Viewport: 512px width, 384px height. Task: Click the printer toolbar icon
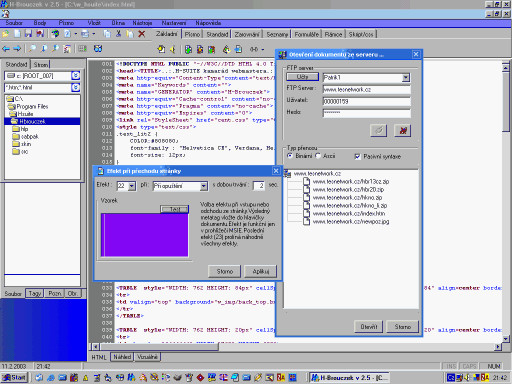[85, 34]
